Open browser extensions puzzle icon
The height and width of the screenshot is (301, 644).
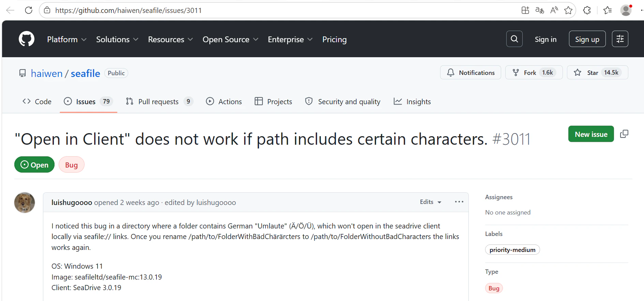click(587, 10)
